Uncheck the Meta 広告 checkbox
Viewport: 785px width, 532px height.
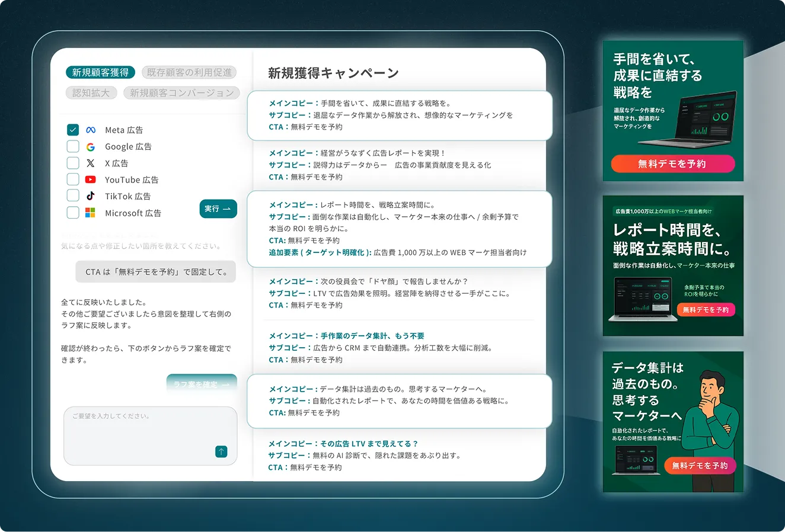(x=73, y=130)
